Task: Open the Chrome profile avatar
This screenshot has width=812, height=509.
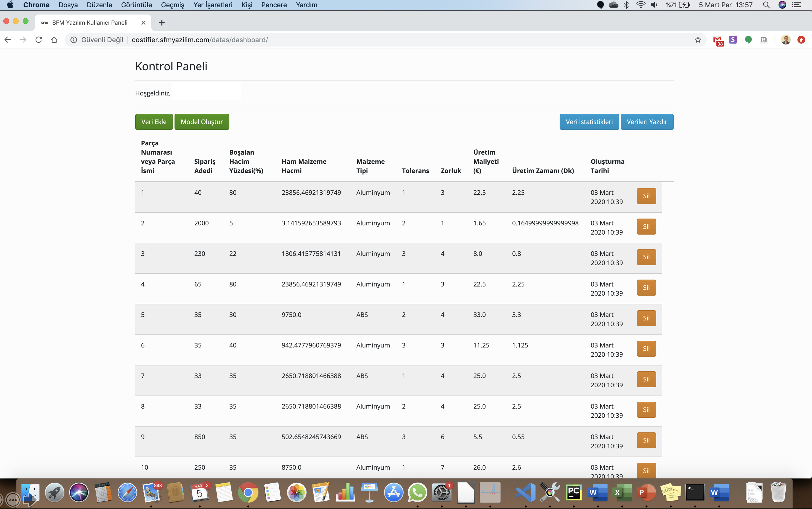Action: coord(786,40)
